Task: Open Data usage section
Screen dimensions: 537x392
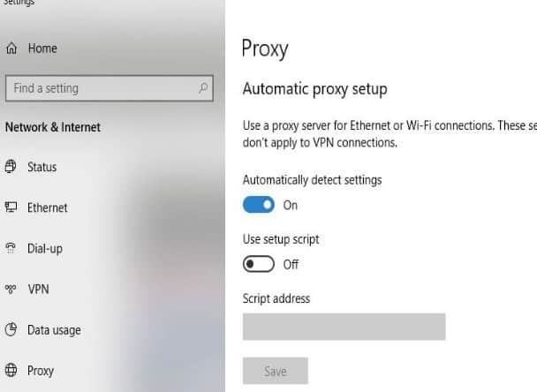Action: coord(54,330)
